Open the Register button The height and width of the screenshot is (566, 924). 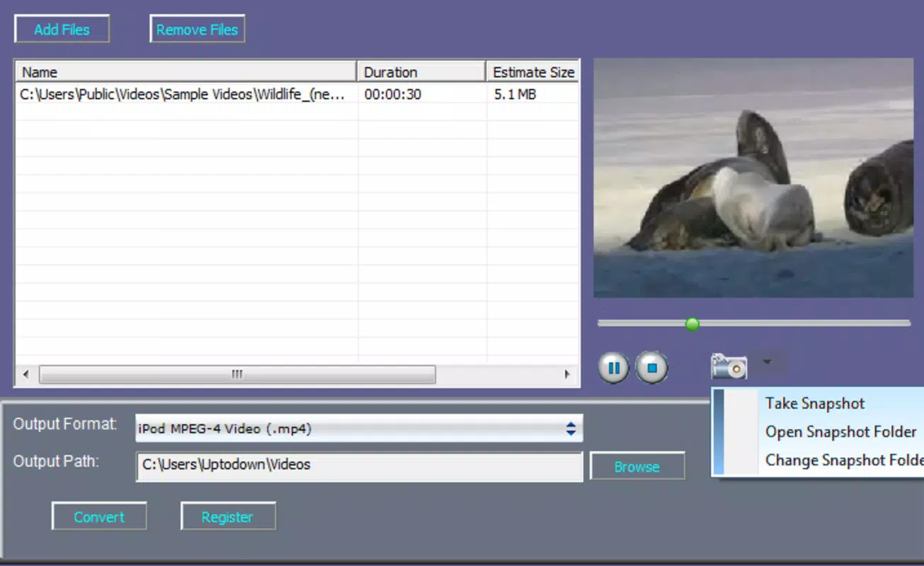(227, 516)
